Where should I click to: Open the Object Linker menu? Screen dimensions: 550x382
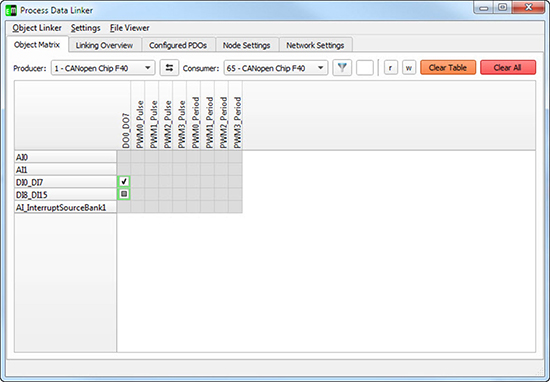37,28
